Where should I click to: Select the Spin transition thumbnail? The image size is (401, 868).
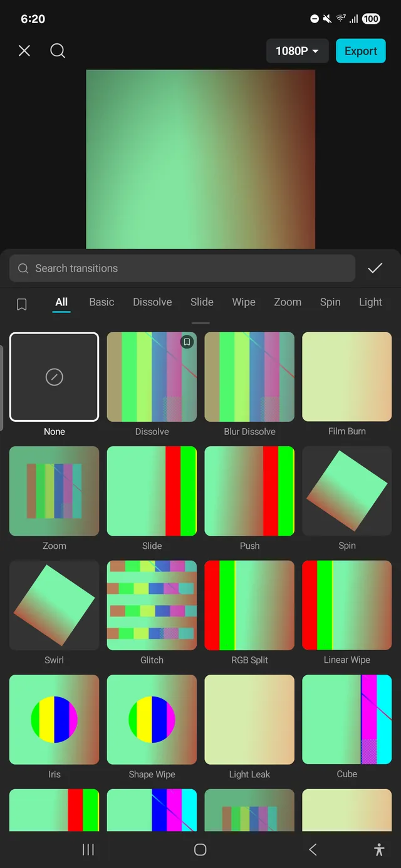click(x=347, y=491)
